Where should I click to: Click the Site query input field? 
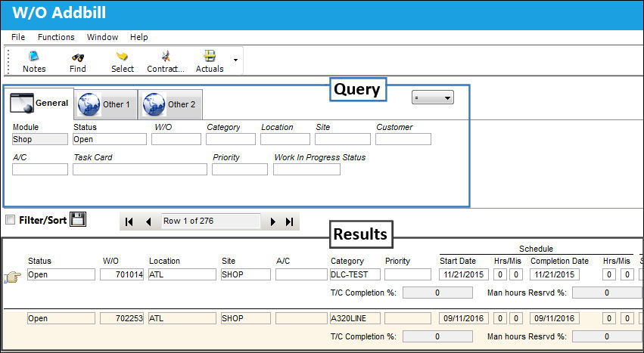(343, 139)
